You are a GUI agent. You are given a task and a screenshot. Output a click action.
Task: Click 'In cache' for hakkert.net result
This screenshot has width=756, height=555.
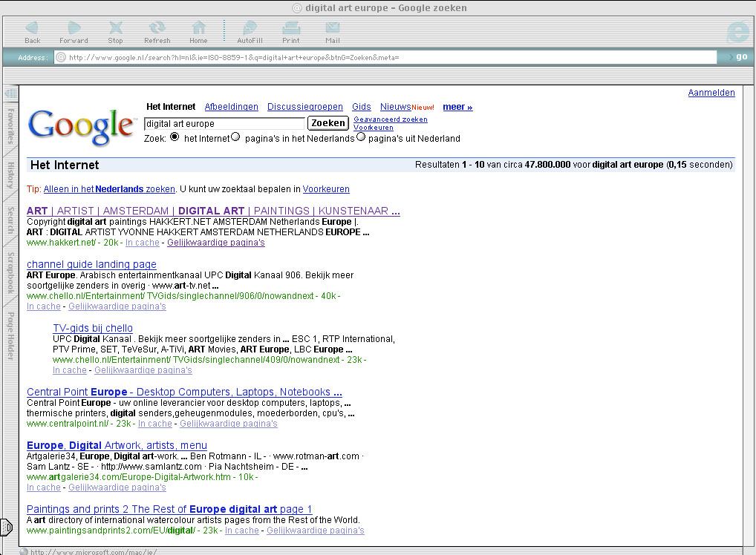coord(143,243)
